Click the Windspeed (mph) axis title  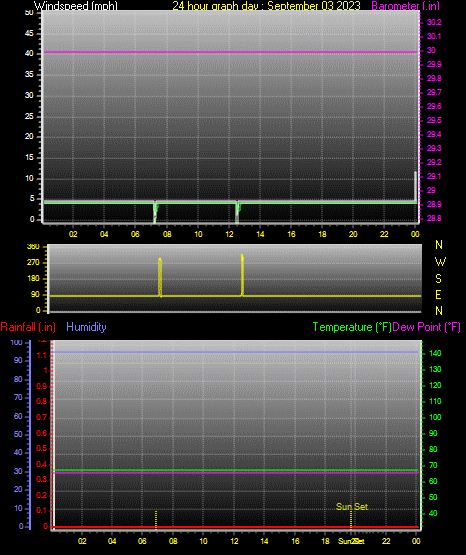[75, 6]
